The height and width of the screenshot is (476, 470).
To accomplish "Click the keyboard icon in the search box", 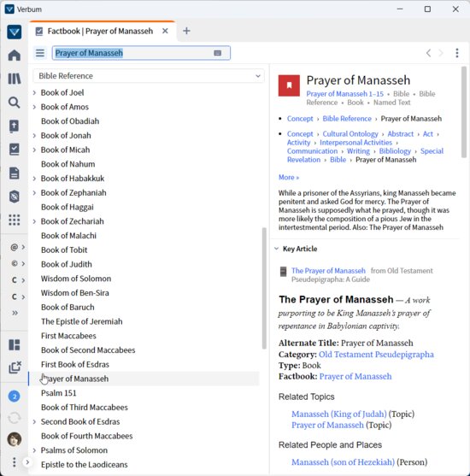I will click(x=217, y=53).
